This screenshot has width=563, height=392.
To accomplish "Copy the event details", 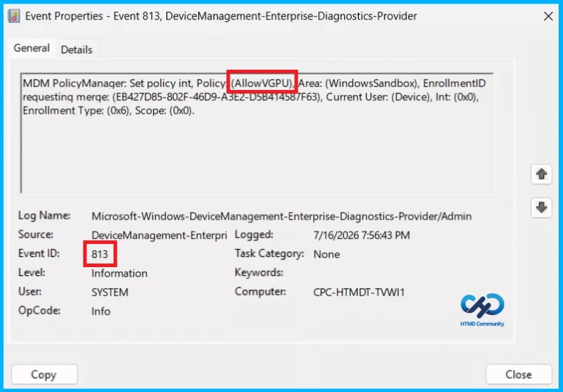I will [44, 375].
